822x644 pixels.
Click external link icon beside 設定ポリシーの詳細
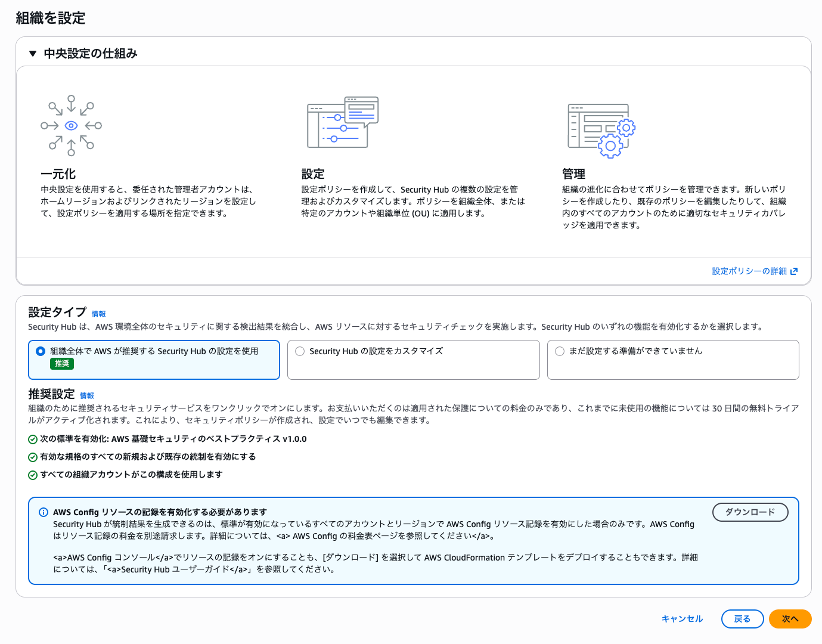point(794,271)
